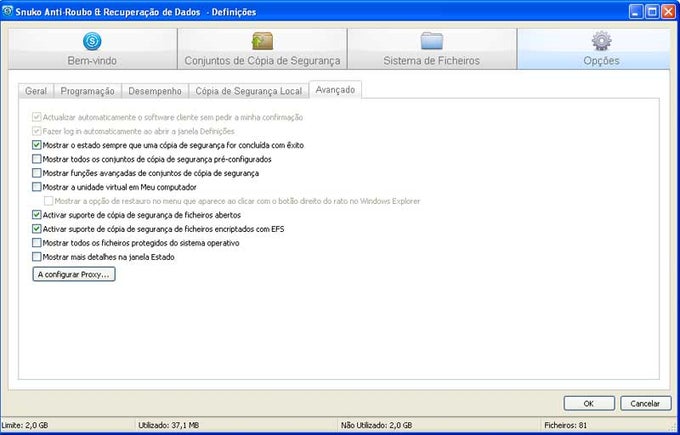
Task: Uncheck Mostrar o estado sempre que cópia concluída
Action: click(37, 145)
